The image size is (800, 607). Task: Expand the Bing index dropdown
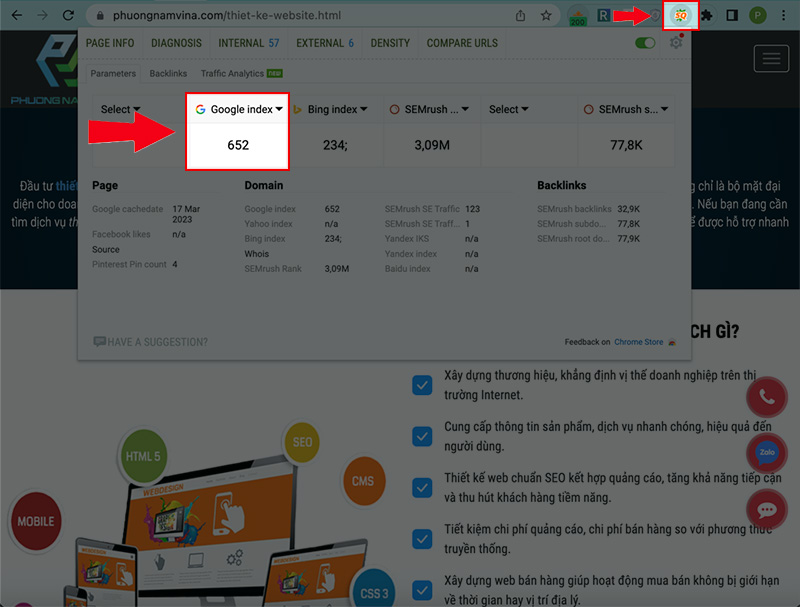331,109
